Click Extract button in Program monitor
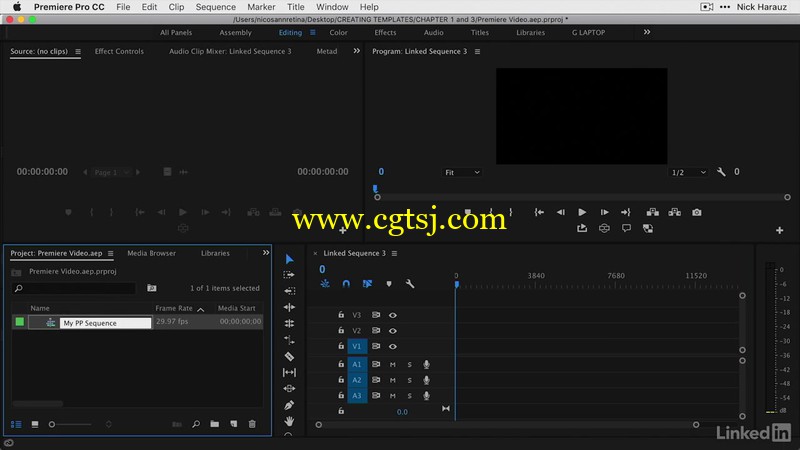Viewport: 800px width, 450px height. (x=674, y=212)
